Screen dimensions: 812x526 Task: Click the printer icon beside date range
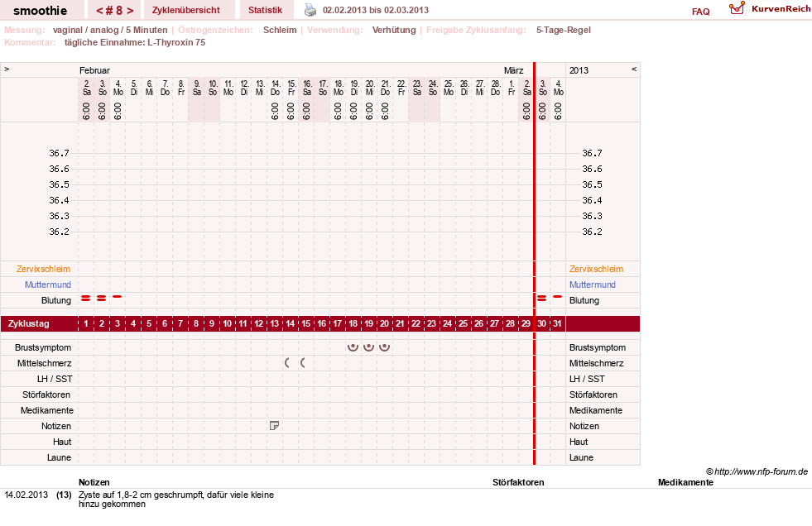pos(310,10)
